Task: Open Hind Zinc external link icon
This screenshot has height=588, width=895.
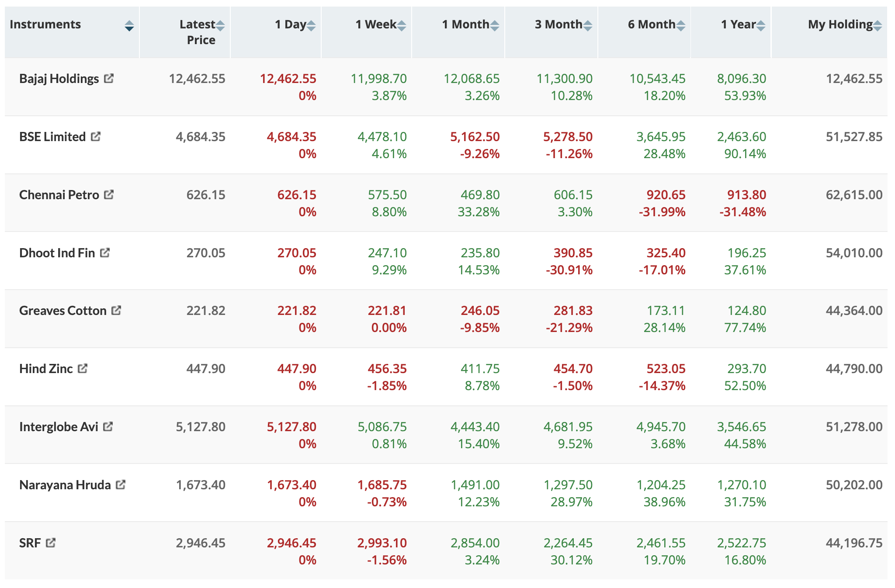Action: point(83,369)
